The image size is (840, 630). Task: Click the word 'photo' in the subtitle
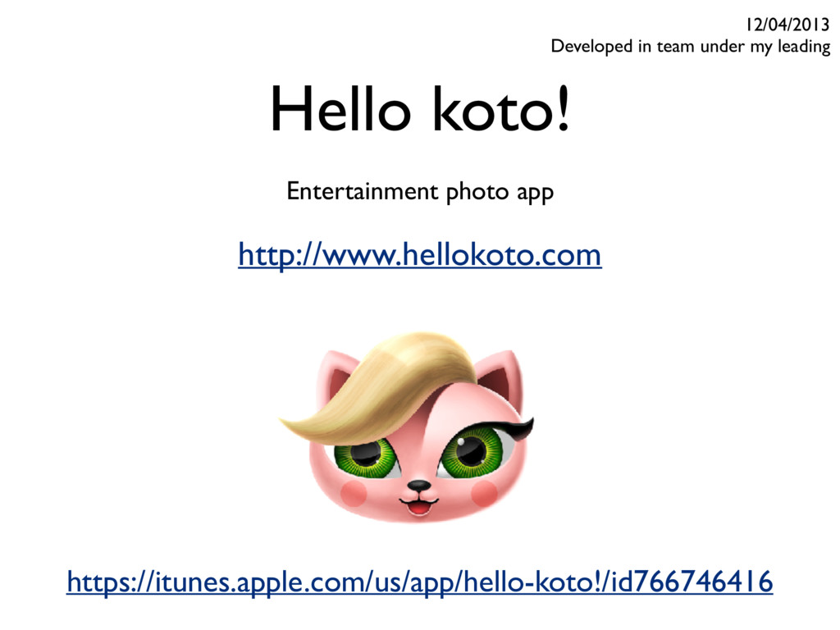[477, 192]
